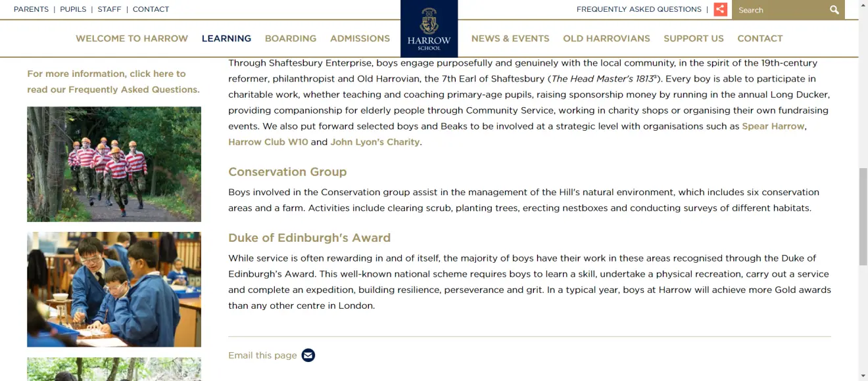Click the italic 'The Head Master's 1813' text

604,79
